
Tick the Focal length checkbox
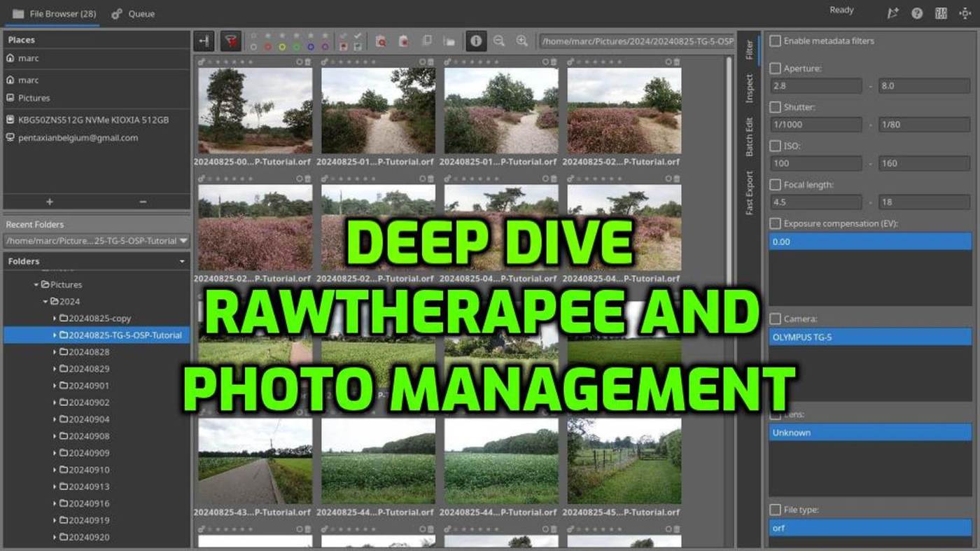click(x=775, y=185)
